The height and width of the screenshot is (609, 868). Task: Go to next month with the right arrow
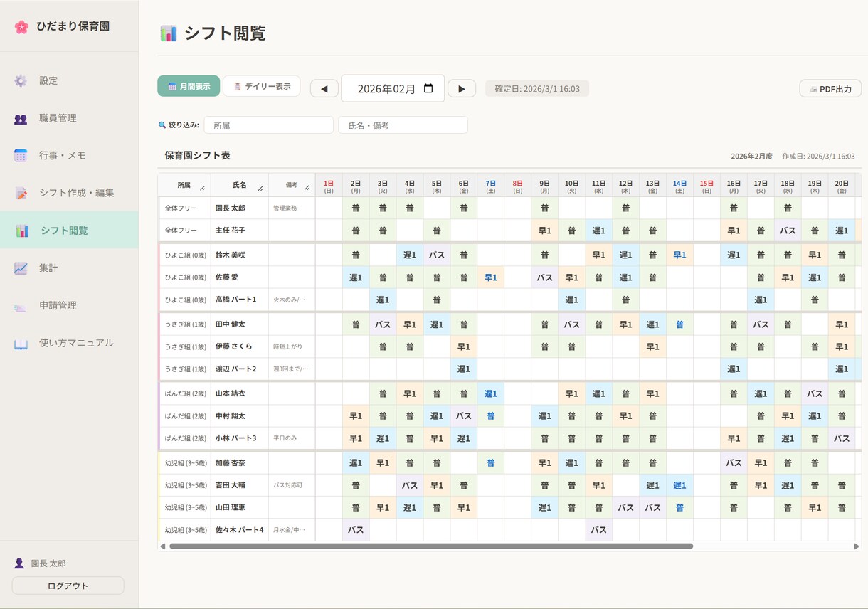click(462, 89)
